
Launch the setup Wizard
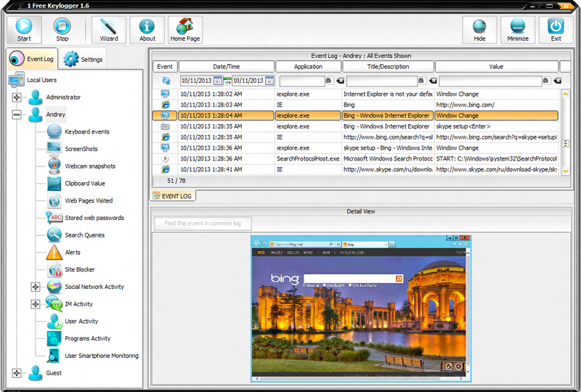[x=108, y=30]
